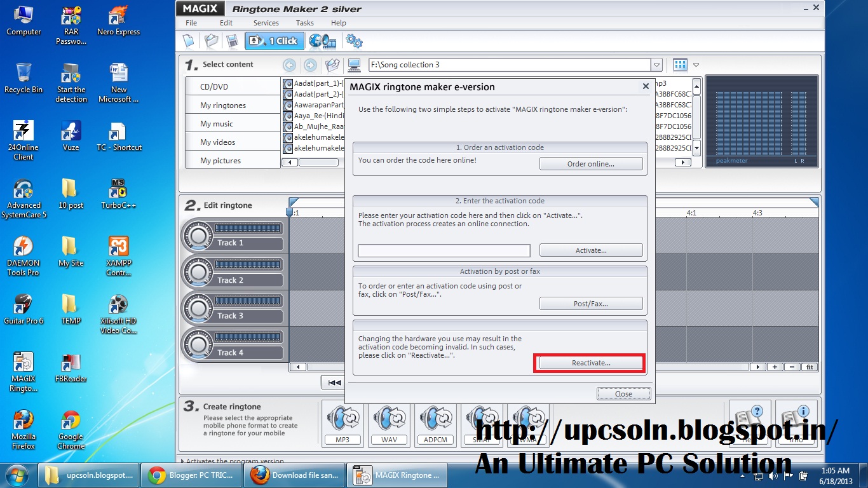Jump to start with rewind button
The width and height of the screenshot is (868, 488).
coord(333,382)
